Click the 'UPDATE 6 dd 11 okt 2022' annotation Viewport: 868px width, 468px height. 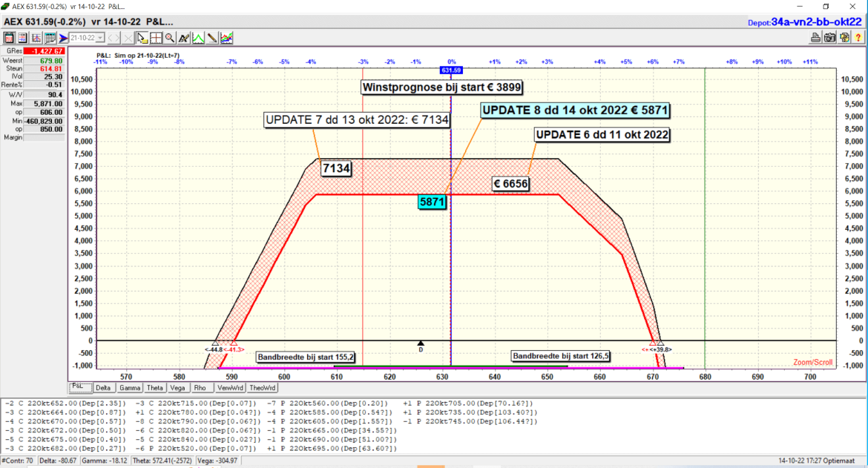(602, 134)
